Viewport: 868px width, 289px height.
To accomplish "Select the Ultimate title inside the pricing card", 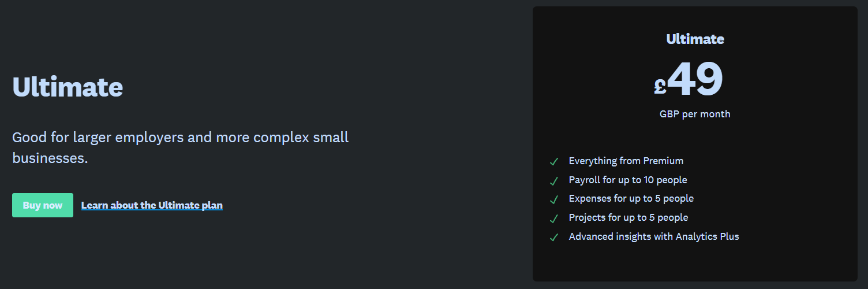I will (x=695, y=39).
